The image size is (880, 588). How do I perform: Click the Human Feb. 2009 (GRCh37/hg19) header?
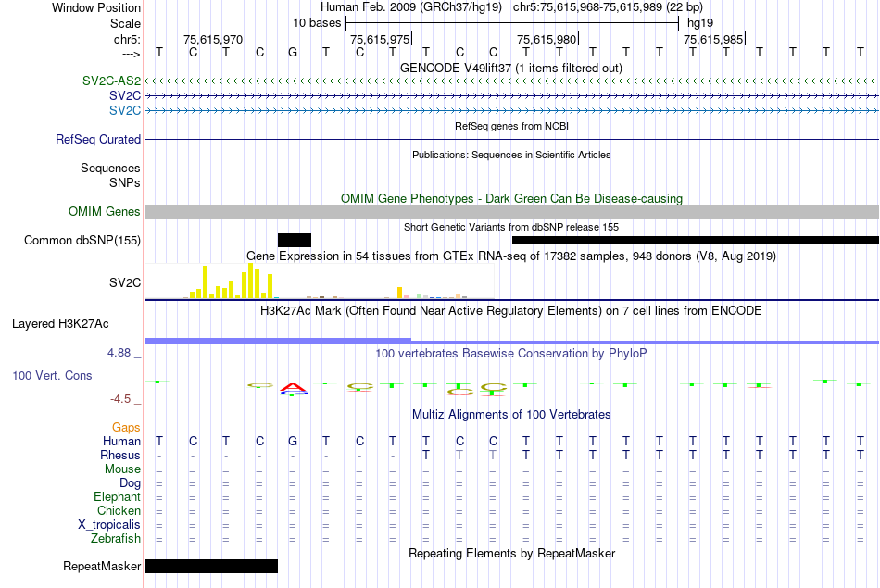tap(412, 7)
